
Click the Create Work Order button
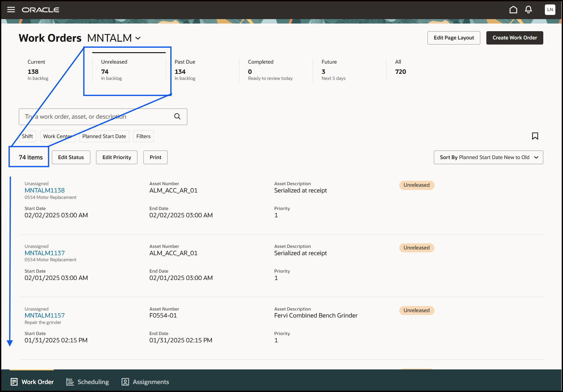[x=514, y=38]
